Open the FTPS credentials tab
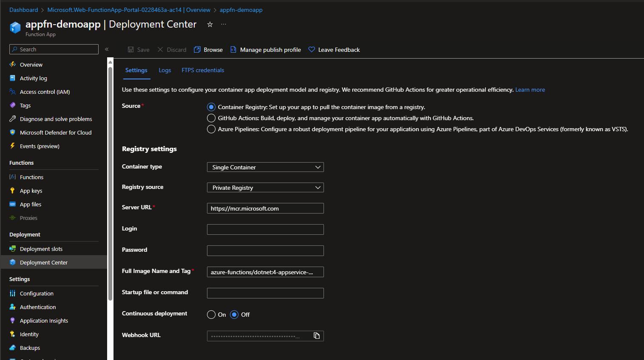The height and width of the screenshot is (360, 644). click(x=203, y=70)
